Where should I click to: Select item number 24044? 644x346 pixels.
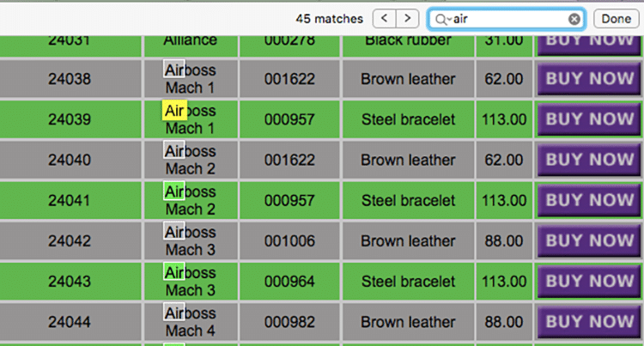pos(70,321)
